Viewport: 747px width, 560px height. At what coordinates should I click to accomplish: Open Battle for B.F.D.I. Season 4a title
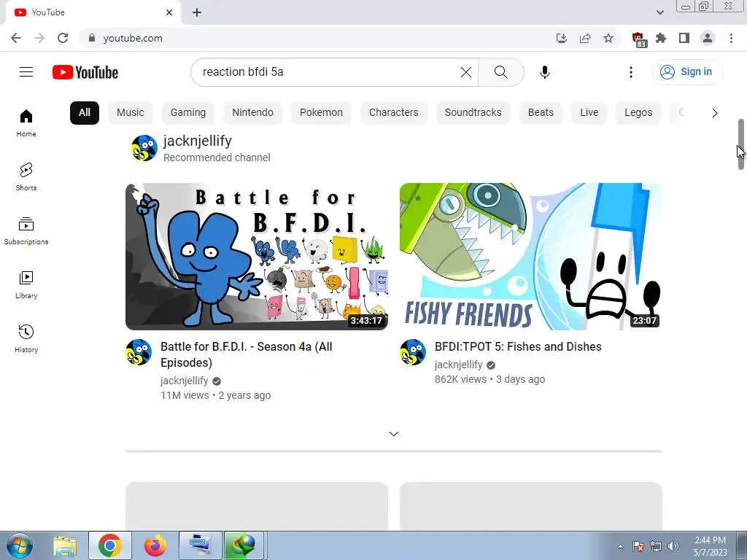pyautogui.click(x=247, y=355)
